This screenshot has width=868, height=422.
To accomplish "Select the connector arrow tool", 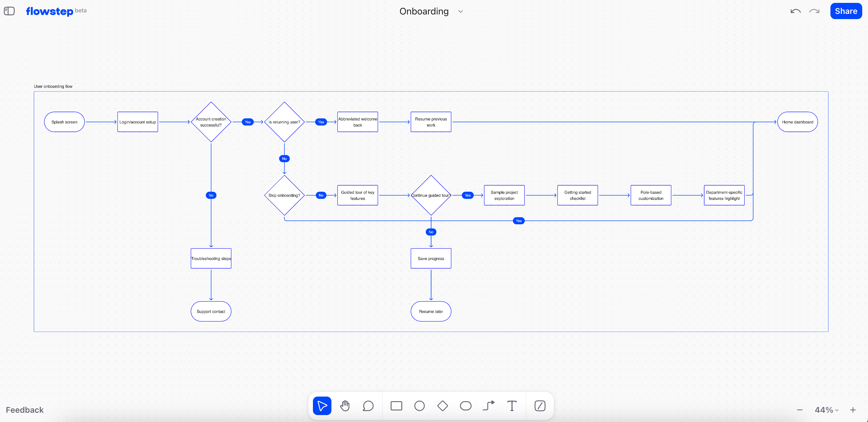I will (x=489, y=406).
